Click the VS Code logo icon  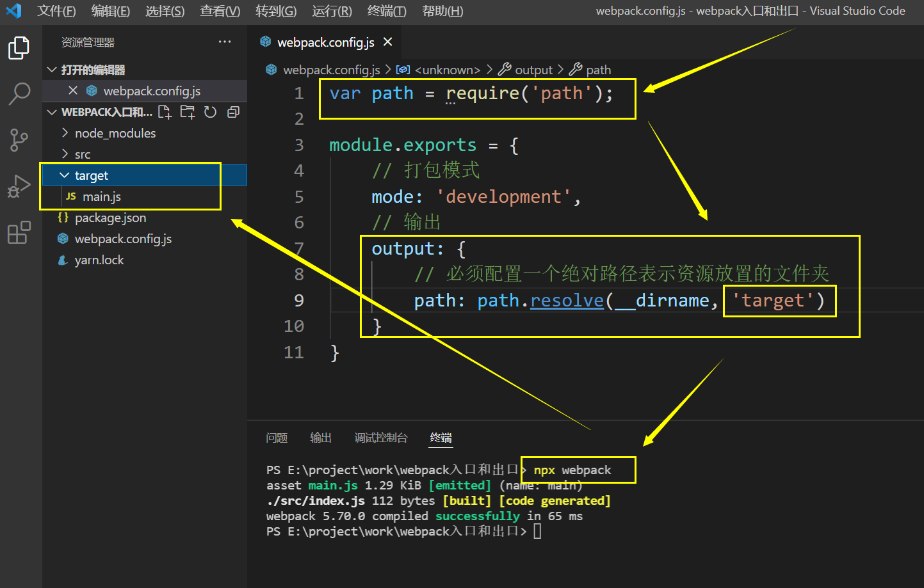point(13,11)
